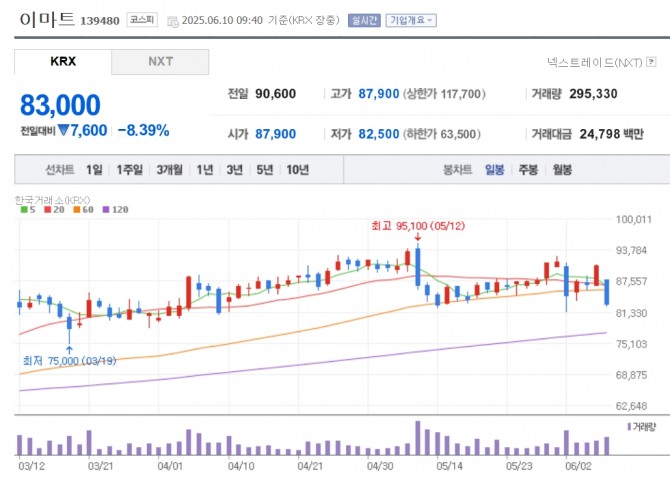
Task: Click the calendar icon beside the date
Action: pyautogui.click(x=173, y=21)
